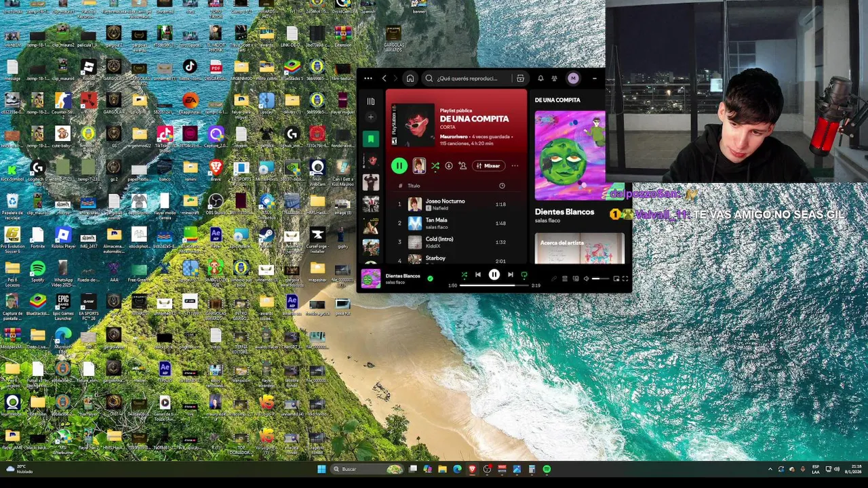Open more options for the playlist
Image resolution: width=868 pixels, height=488 pixels.
point(515,165)
